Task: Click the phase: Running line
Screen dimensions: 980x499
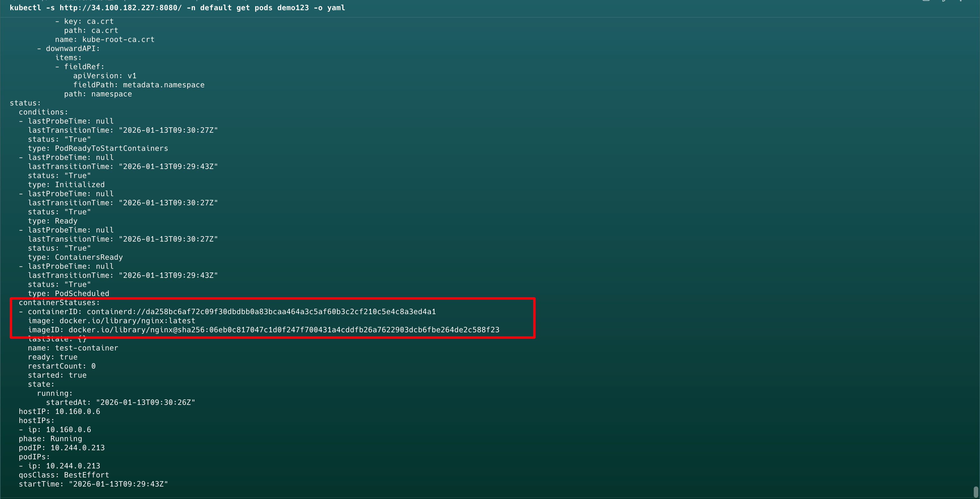Action: 50,439
